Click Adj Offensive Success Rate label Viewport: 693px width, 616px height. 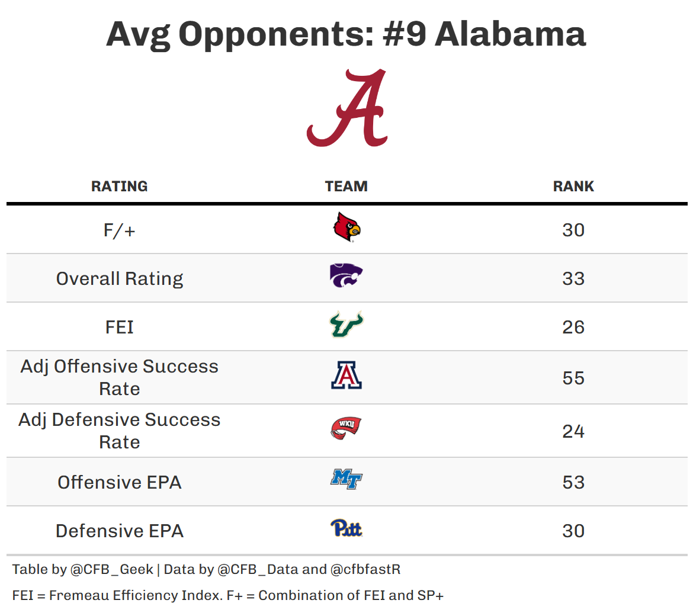(120, 377)
